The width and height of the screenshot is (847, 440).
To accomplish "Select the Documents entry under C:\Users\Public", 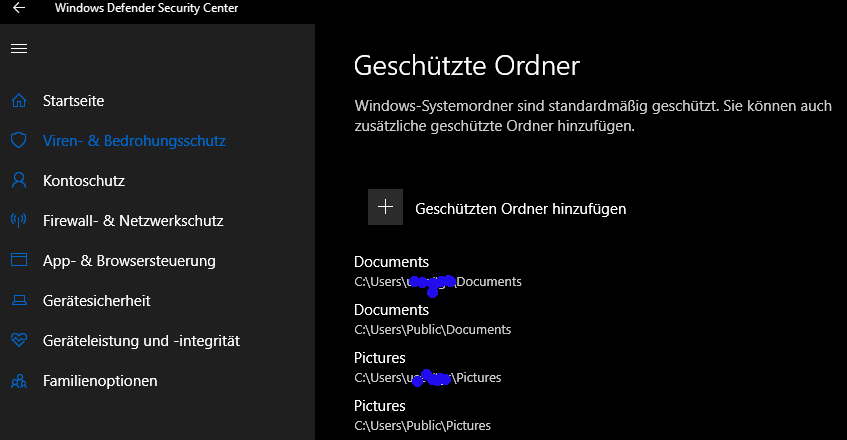I will click(x=392, y=311).
